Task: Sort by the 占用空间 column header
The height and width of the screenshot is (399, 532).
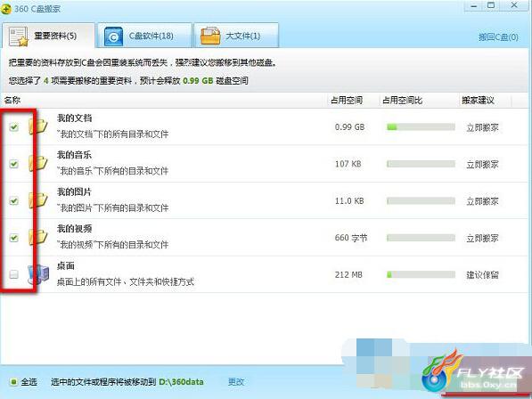Action: click(x=347, y=101)
